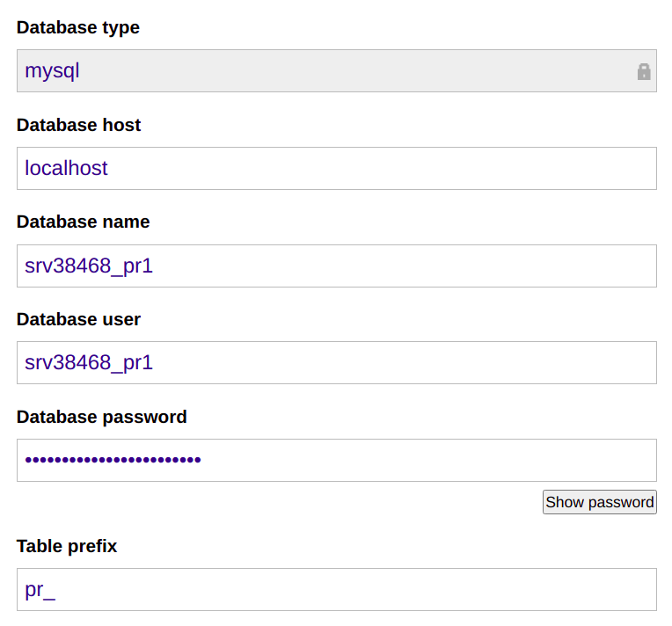Place cursor on the "localhost" text

point(66,168)
